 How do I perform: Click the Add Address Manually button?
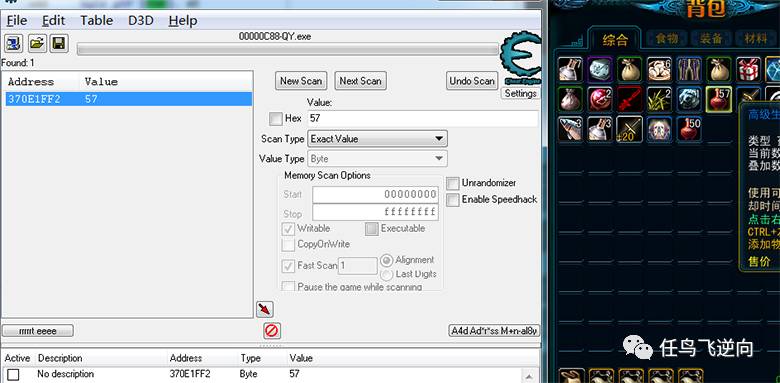click(494, 331)
